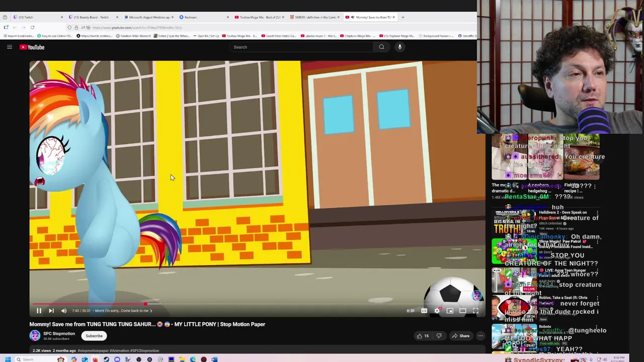
Task: Enter full screen on the video
Action: pyautogui.click(x=475, y=311)
